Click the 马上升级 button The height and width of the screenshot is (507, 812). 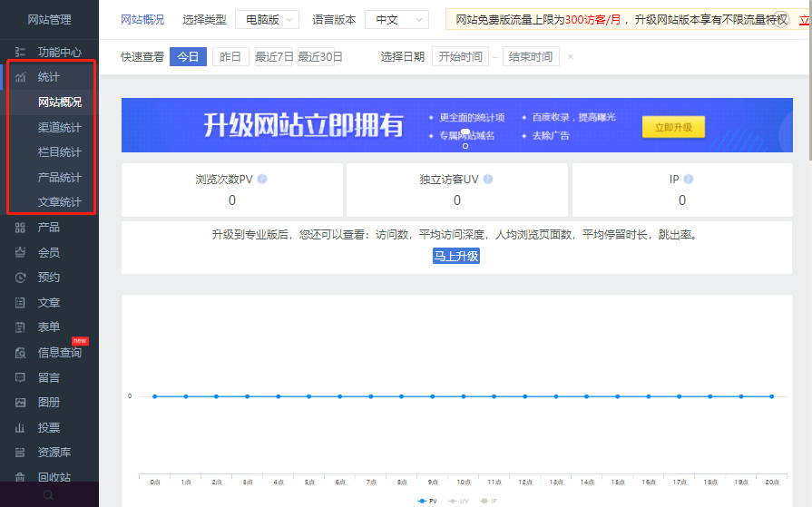(x=456, y=256)
